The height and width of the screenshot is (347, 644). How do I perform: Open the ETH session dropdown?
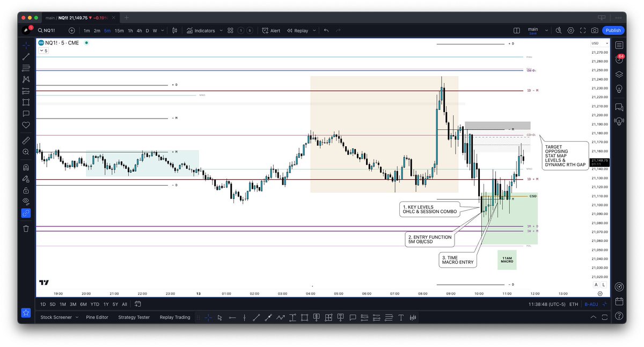click(x=574, y=304)
